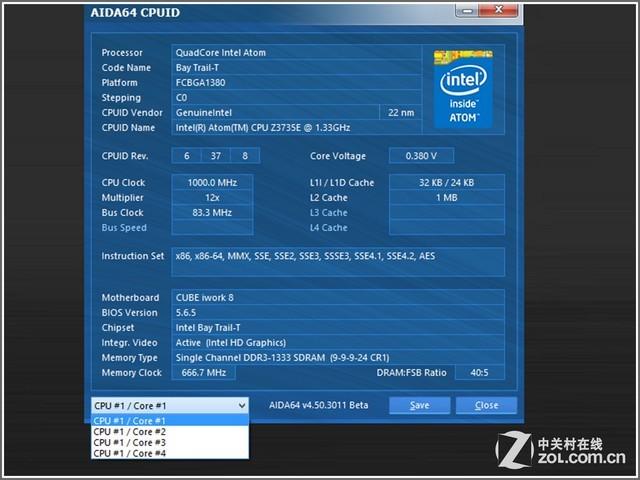Click core voltage value 0.380 V
Screen dimensions: 640x480
pos(421,156)
